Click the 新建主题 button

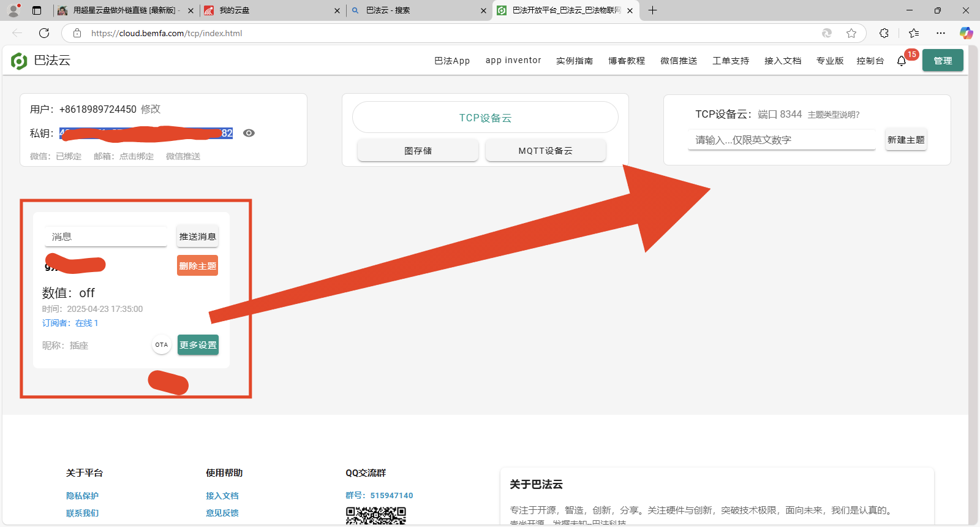pyautogui.click(x=906, y=140)
